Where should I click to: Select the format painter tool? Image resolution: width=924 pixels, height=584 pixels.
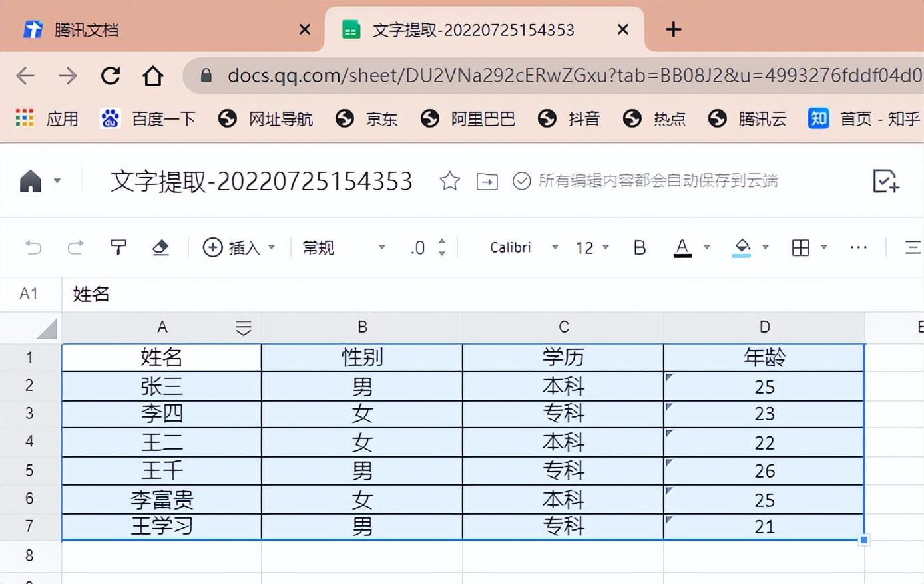coord(118,247)
